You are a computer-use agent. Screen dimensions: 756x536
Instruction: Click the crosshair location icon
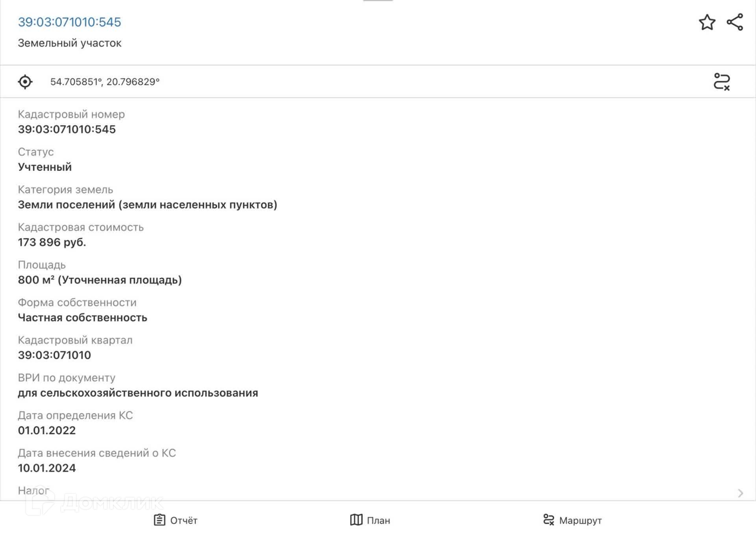point(25,82)
